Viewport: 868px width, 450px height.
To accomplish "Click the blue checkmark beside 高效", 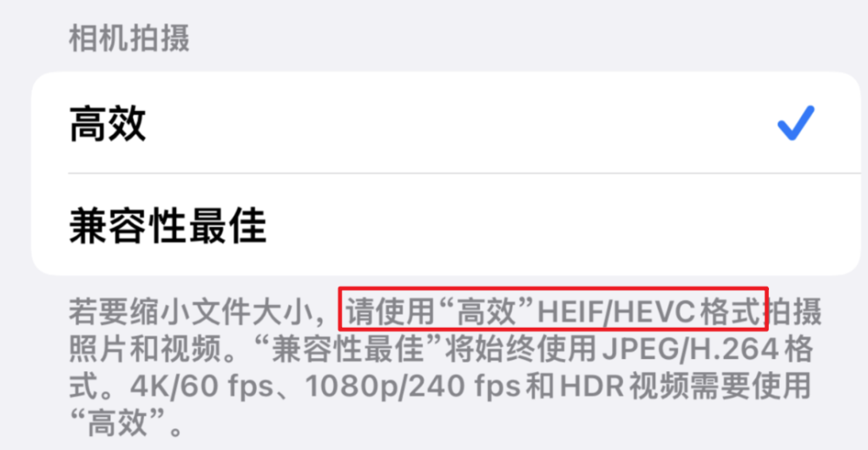I will coord(796,123).
